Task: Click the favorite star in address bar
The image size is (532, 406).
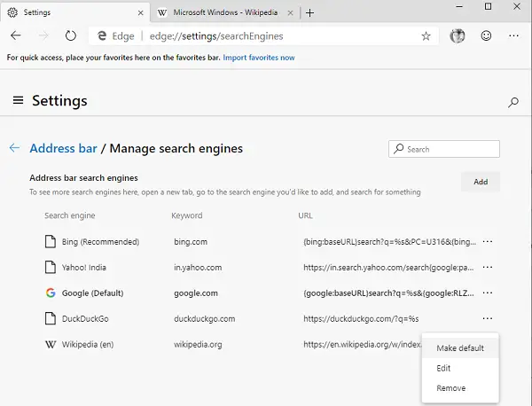Action: coord(426,36)
